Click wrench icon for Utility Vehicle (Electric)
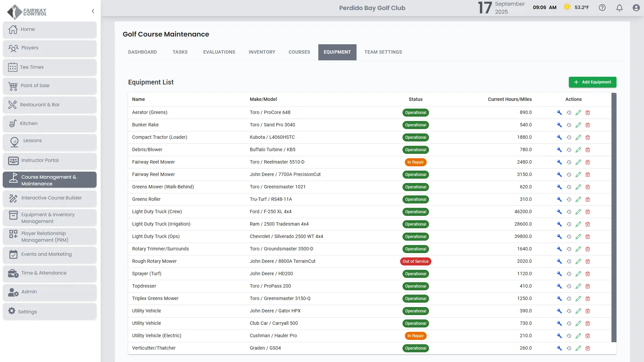Image resolution: width=644 pixels, height=362 pixels. point(559,336)
